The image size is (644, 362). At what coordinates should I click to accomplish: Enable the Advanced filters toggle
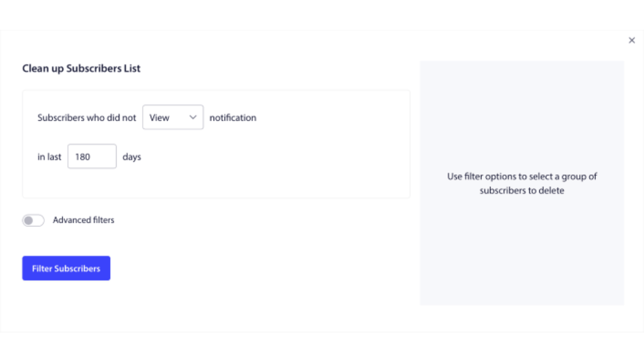[33, 220]
